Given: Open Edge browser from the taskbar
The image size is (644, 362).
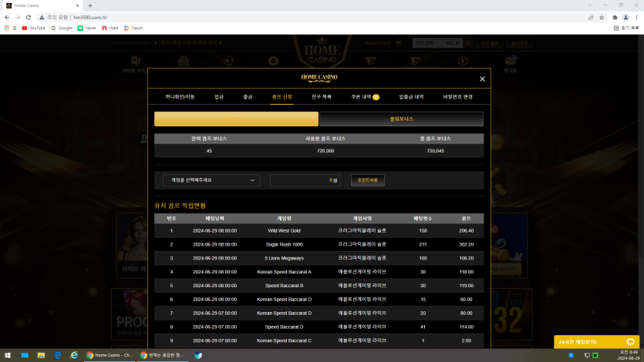Looking at the screenshot, I should (58, 355).
